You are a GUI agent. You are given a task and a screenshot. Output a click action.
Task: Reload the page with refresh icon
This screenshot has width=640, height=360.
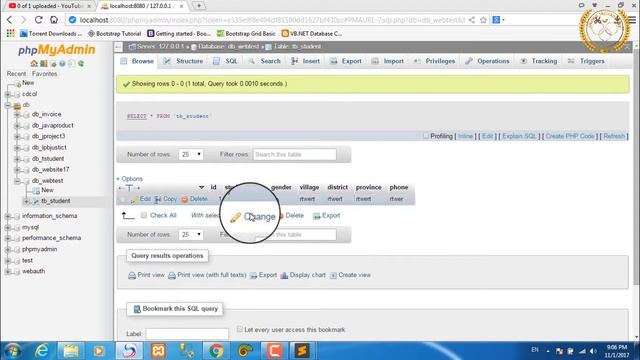click(38, 20)
